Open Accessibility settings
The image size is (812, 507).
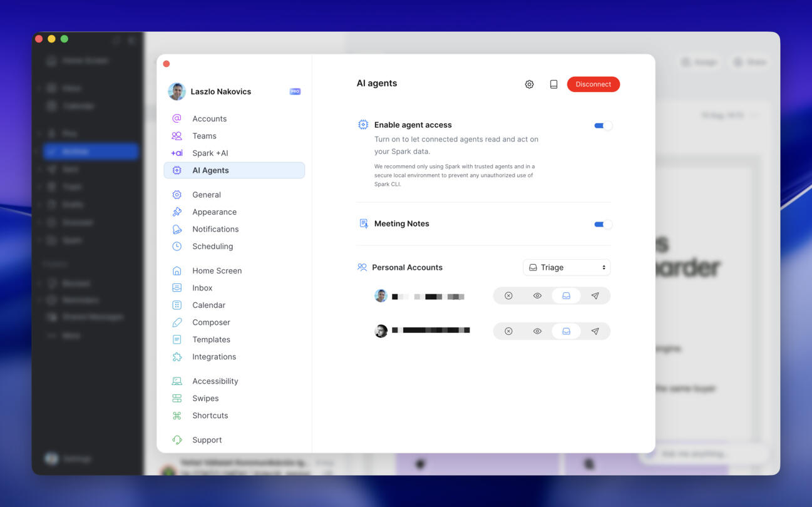(x=234, y=381)
